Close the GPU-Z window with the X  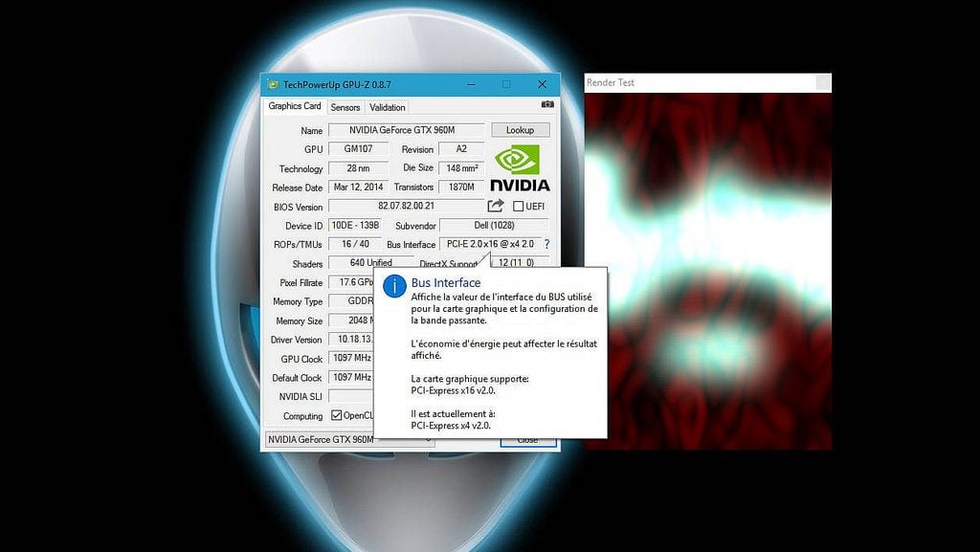tap(542, 84)
